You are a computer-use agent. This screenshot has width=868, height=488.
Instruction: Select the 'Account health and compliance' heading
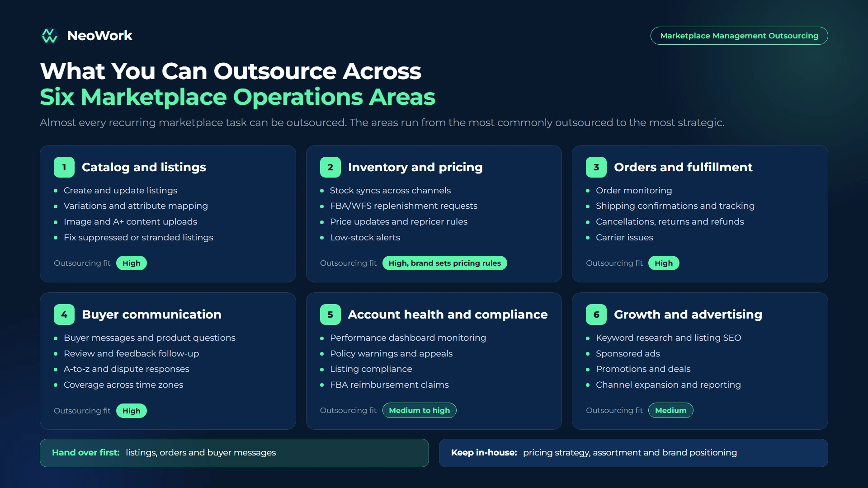[x=448, y=314]
